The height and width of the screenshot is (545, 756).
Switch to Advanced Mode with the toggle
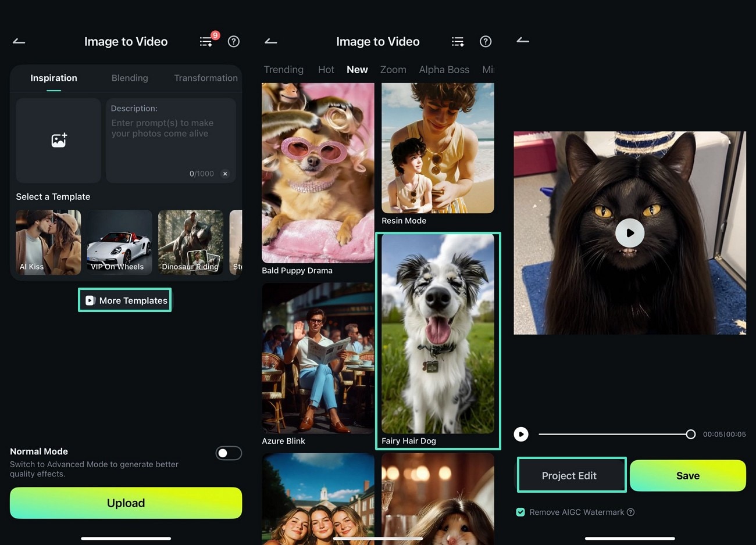coord(229,453)
